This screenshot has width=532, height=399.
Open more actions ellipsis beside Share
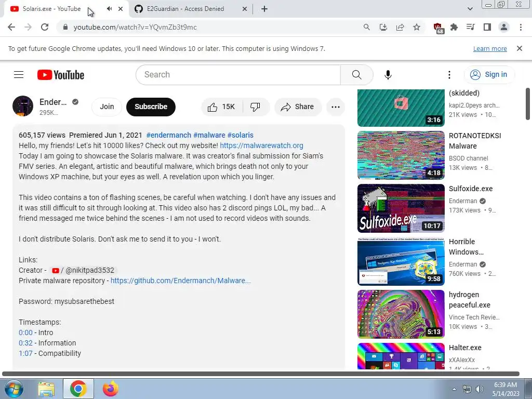click(336, 107)
